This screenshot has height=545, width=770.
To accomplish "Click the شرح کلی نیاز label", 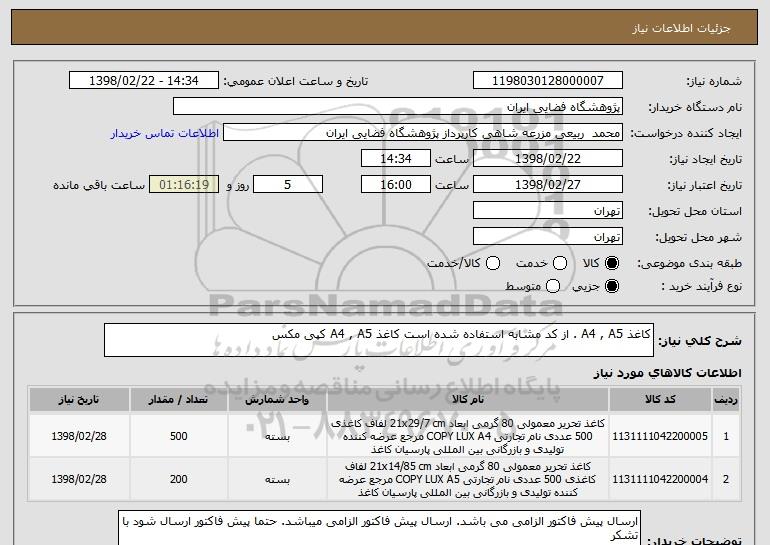I will point(700,341).
